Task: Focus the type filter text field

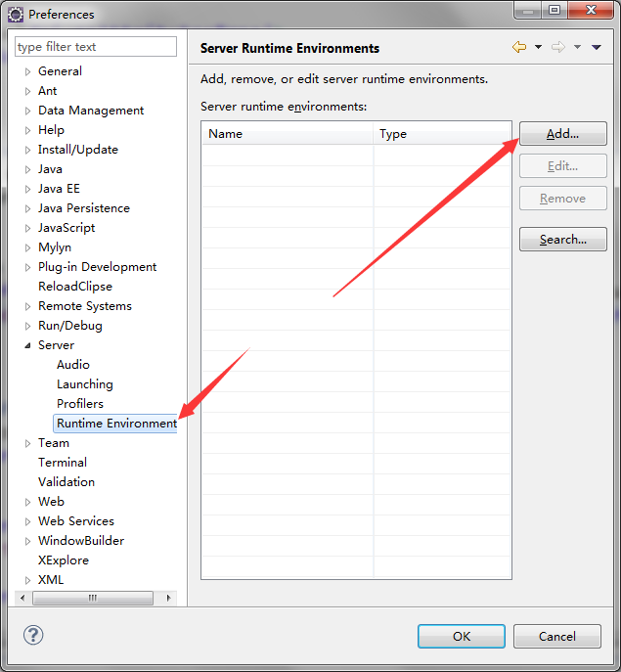Action: 96,46
